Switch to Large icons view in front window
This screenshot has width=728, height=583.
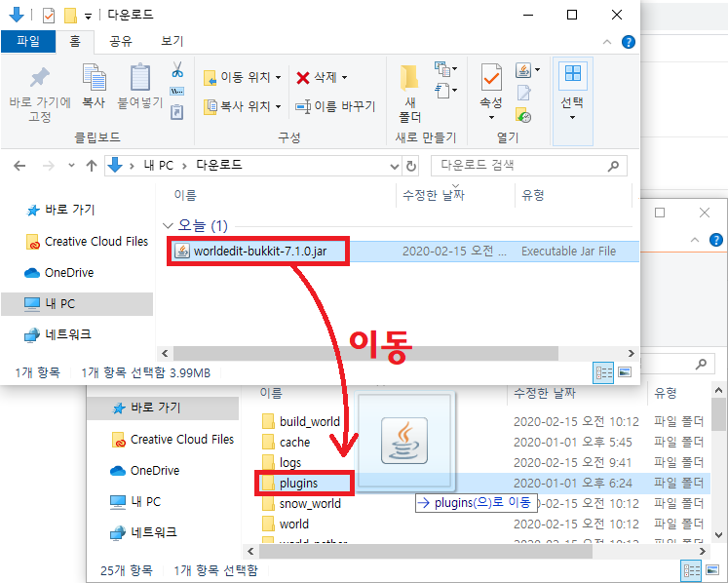pyautogui.click(x=625, y=372)
